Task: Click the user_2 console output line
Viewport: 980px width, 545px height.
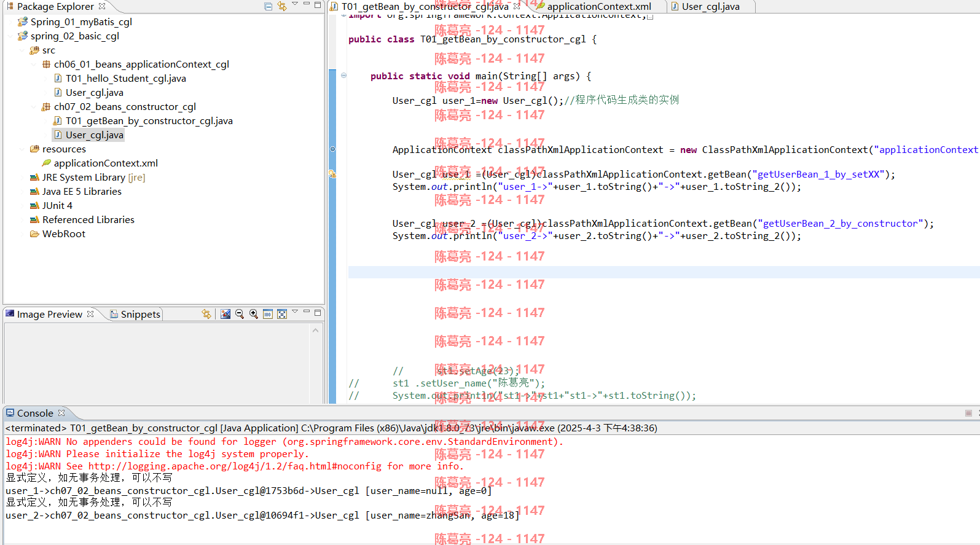Action: coord(262,516)
